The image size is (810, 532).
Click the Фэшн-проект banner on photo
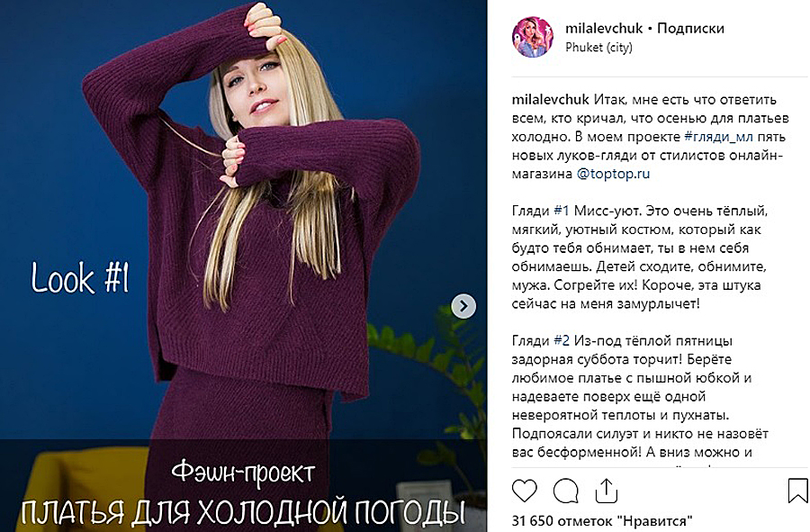[x=243, y=473]
